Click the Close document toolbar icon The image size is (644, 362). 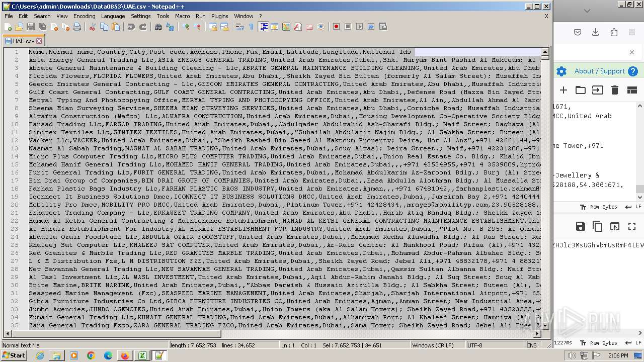54,27
